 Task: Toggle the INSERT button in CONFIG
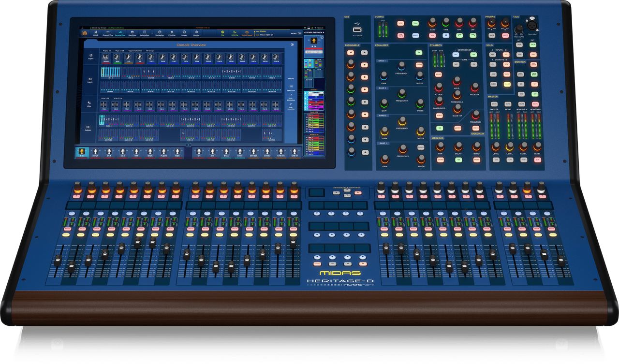pos(415,35)
